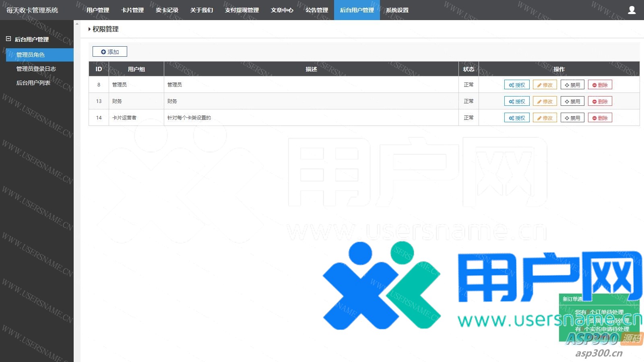Viewport: 644px width, 362px height.
Task: Disable the 卡片运营者 role
Action: [572, 118]
